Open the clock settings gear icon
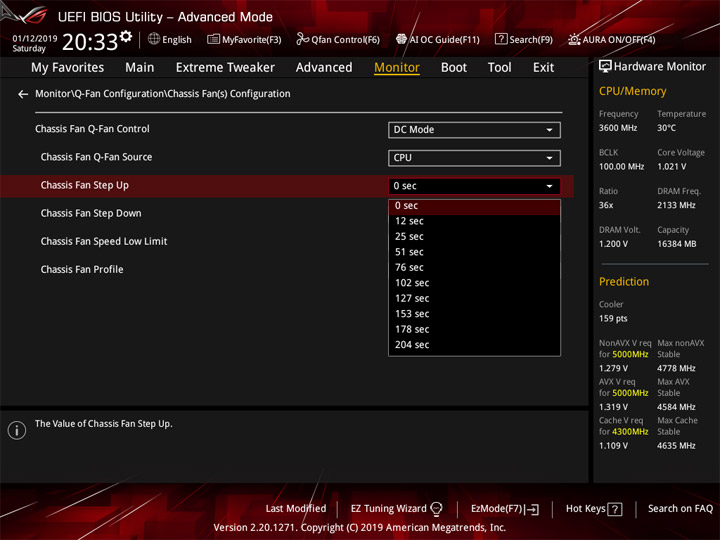Image resolution: width=720 pixels, height=540 pixels. (x=126, y=36)
